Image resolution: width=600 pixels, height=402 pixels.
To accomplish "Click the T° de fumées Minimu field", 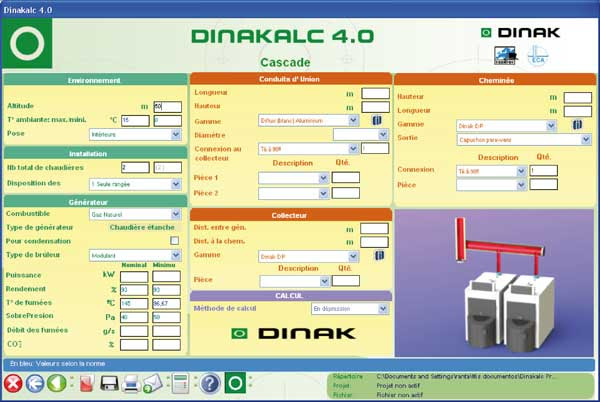I will pyautogui.click(x=166, y=303).
